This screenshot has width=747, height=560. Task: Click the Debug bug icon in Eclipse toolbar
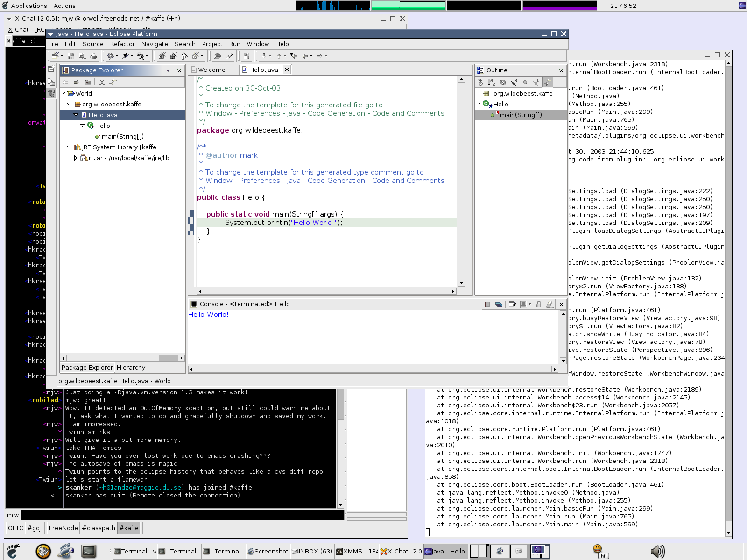pyautogui.click(x=111, y=56)
